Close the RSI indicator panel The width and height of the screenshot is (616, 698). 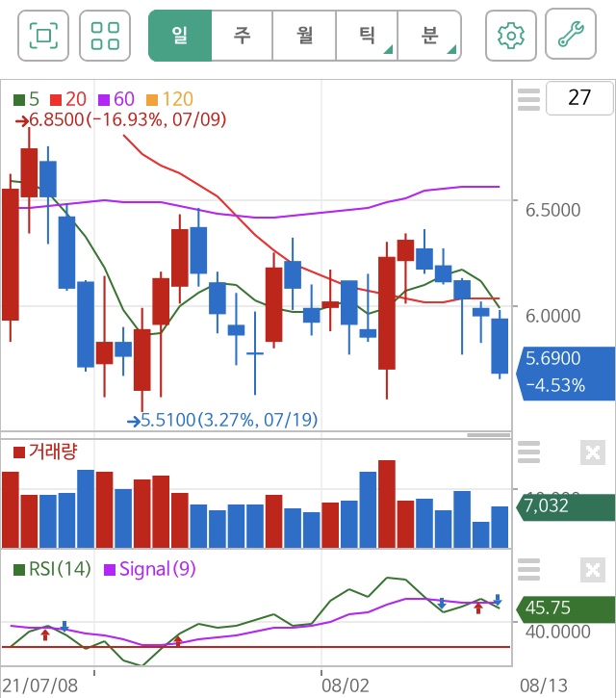coord(593,570)
